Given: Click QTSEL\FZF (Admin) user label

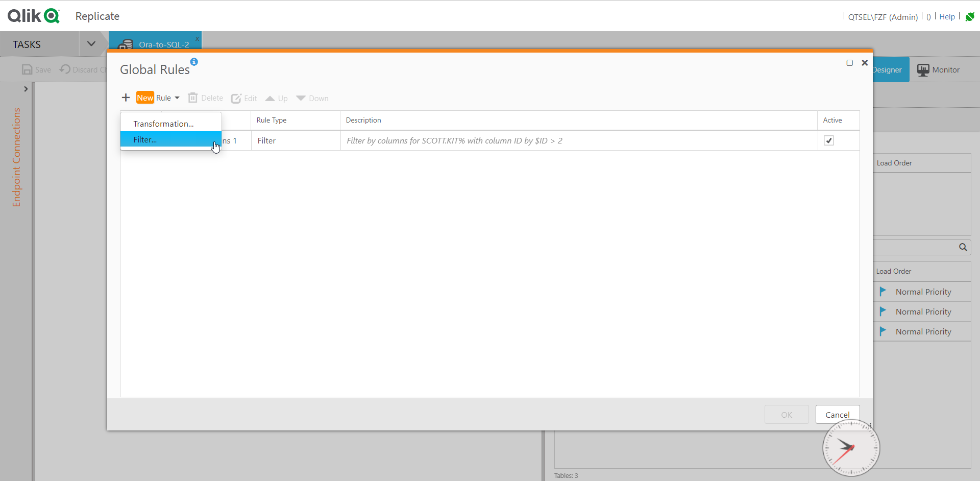Looking at the screenshot, I should pyautogui.click(x=883, y=17).
